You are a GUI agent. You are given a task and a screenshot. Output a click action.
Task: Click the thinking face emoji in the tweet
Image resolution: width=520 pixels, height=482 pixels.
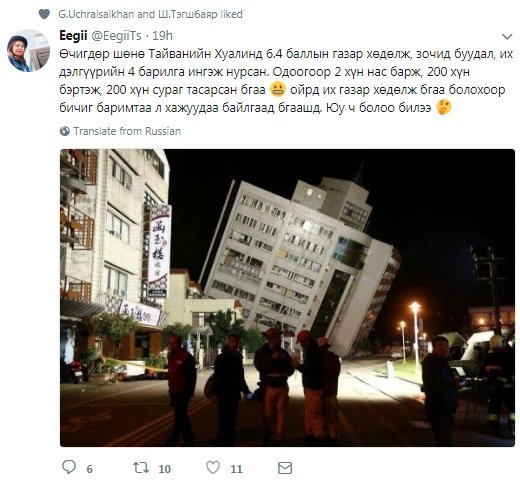pos(444,107)
